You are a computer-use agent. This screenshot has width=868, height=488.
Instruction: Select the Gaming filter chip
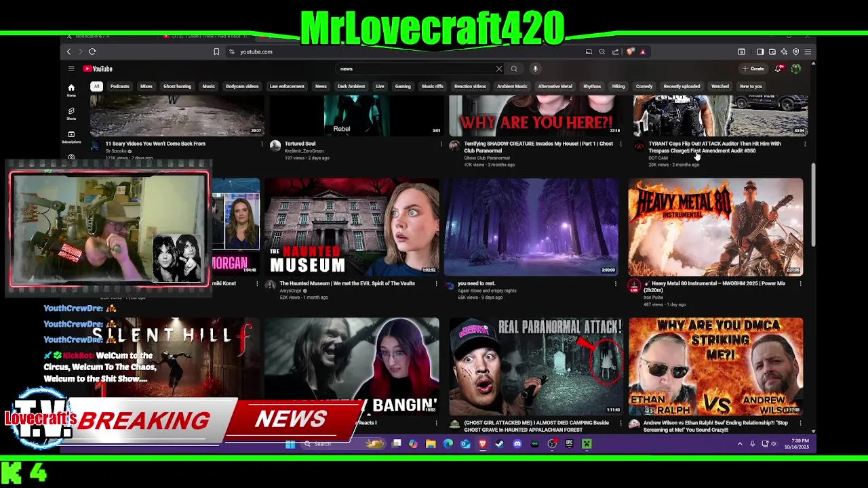(x=403, y=86)
